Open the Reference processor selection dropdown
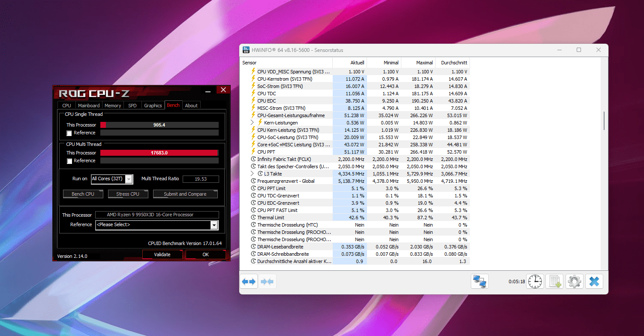Viewport: 644px width, 336px height. pos(214,225)
